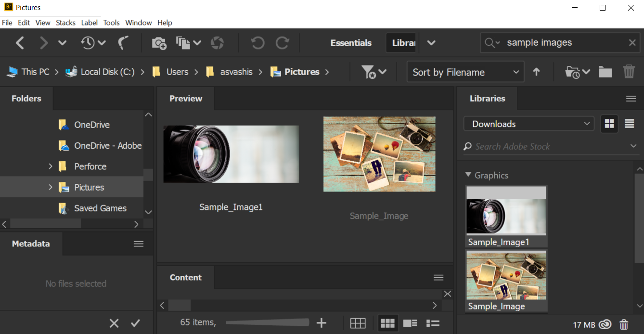Rotate 90 degrees counterclockwise
This screenshot has height=334, width=644.
(258, 43)
